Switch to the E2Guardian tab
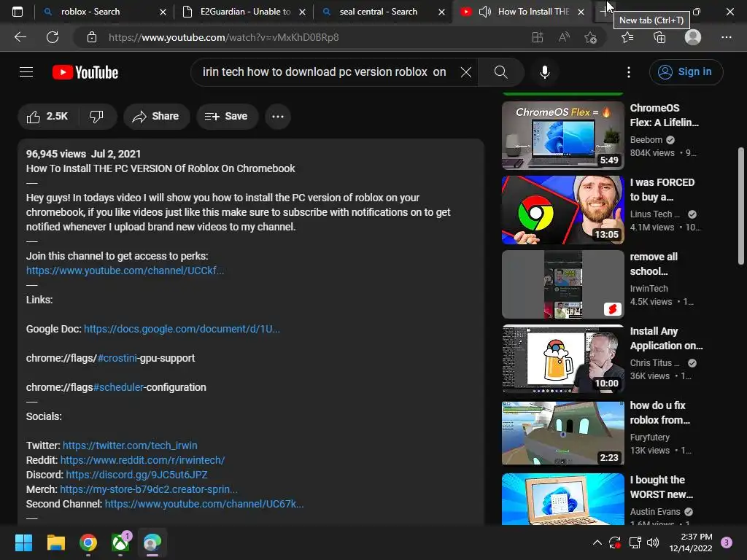The width and height of the screenshot is (747, 560). [x=244, y=12]
